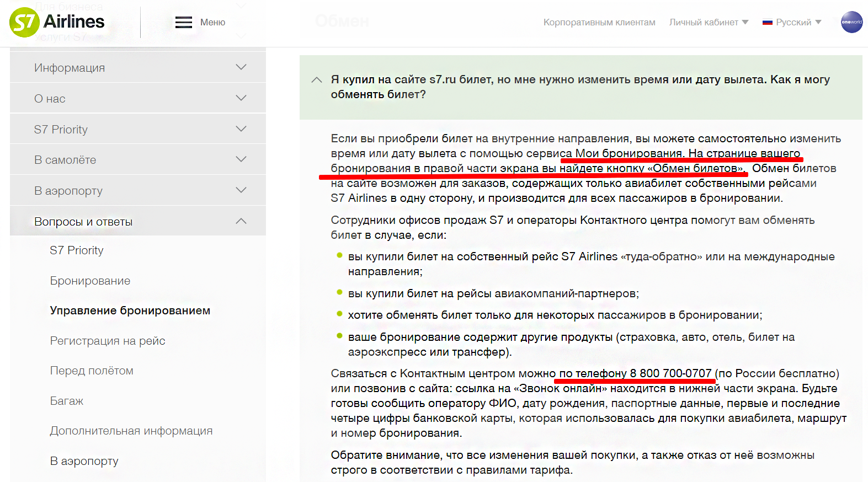Expand the S7 Priority section chevron

pos(241,129)
